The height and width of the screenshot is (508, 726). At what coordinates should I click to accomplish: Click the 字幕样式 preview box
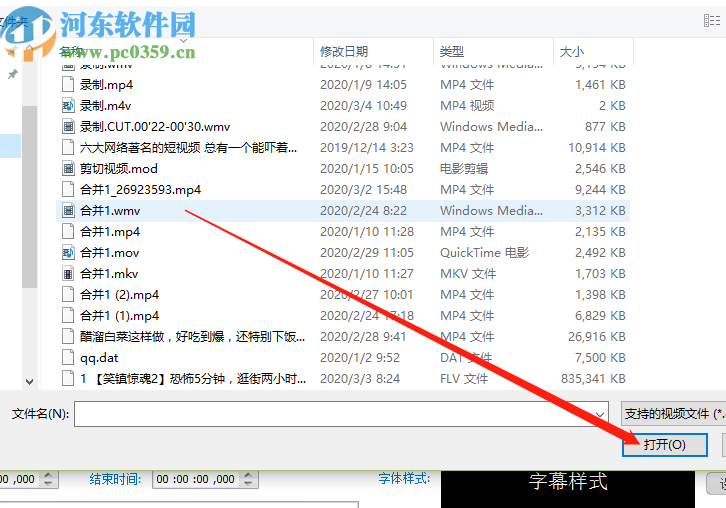coord(568,489)
